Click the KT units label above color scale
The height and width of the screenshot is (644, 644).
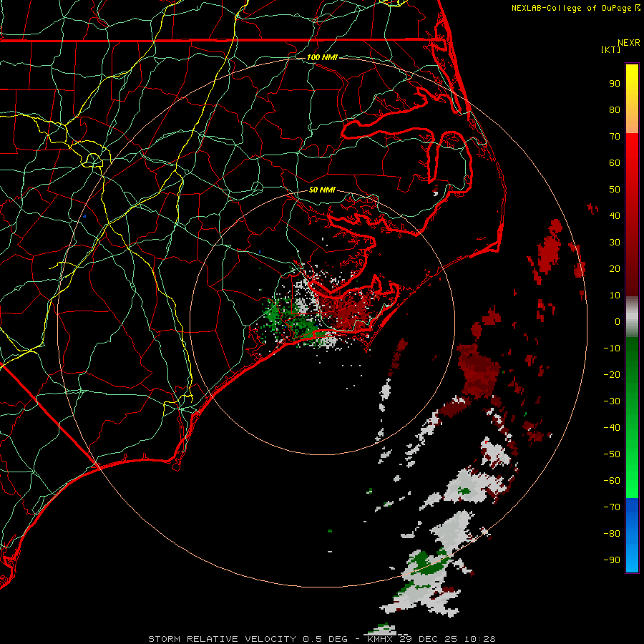[x=611, y=49]
